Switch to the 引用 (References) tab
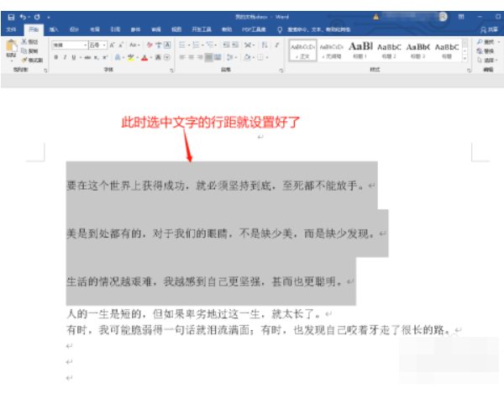This screenshot has width=504, height=420. (115, 29)
